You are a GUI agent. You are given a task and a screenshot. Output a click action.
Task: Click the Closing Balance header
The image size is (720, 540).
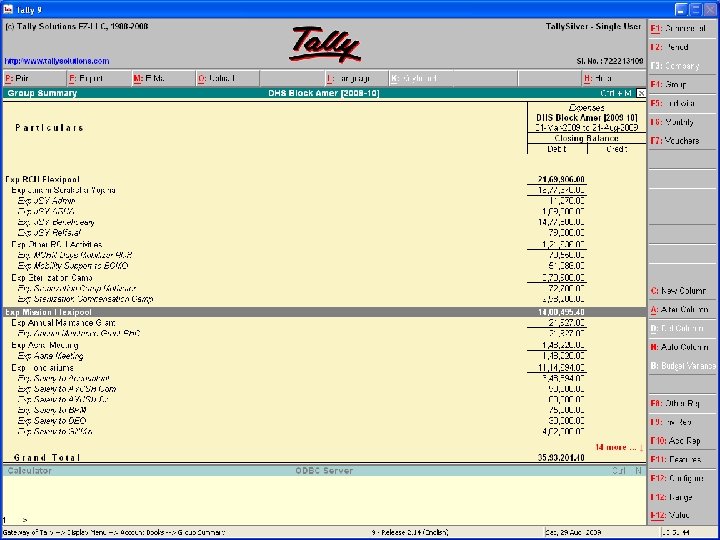tap(586, 138)
